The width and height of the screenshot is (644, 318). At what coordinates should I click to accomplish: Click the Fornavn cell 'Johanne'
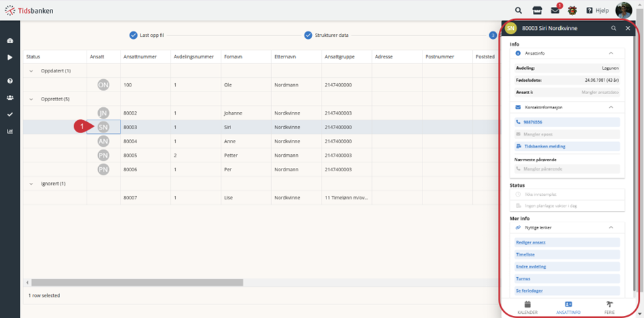click(x=246, y=113)
